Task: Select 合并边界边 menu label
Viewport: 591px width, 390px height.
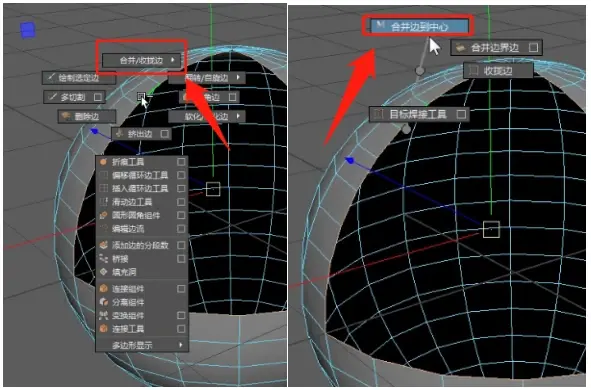Action: pos(495,47)
